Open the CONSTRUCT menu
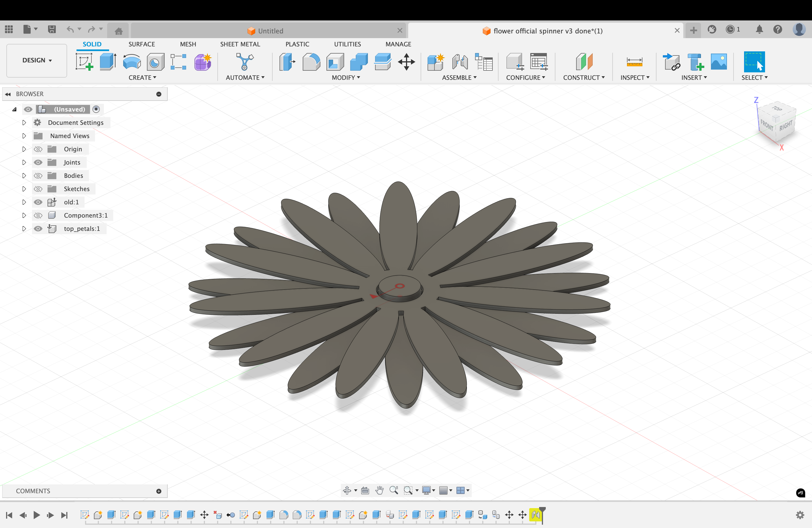 click(x=584, y=77)
